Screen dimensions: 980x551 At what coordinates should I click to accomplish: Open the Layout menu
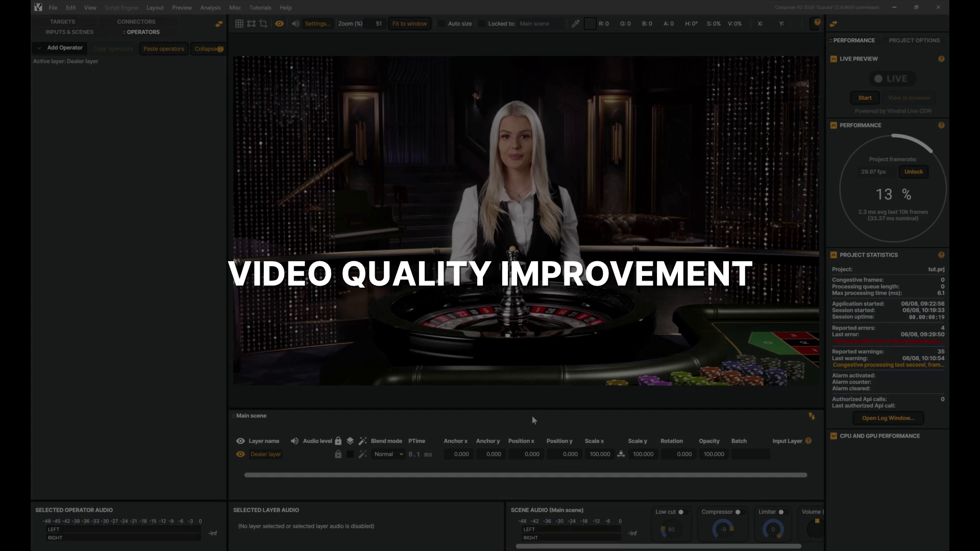click(x=155, y=8)
